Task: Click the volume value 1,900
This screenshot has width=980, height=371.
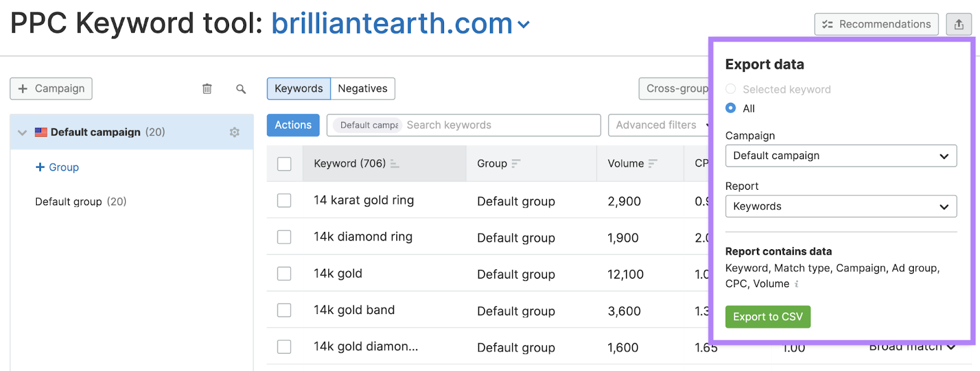Action: (x=623, y=238)
